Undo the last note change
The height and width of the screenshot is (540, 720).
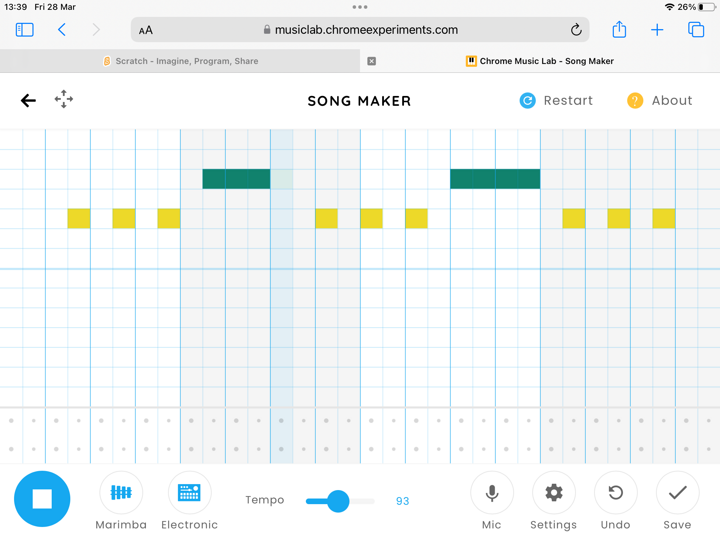coord(615,493)
